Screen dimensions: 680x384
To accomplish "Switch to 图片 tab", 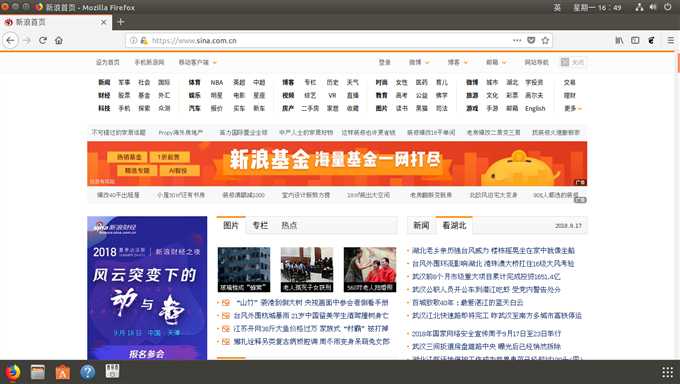I will [x=231, y=225].
